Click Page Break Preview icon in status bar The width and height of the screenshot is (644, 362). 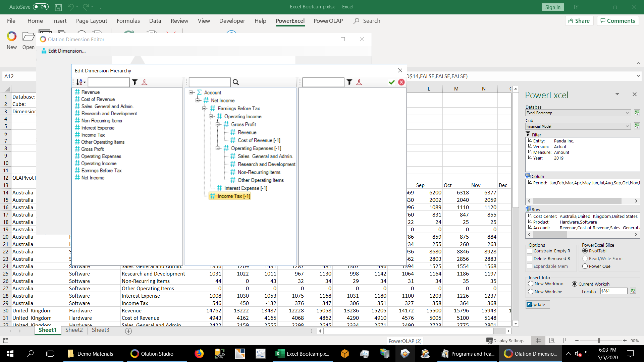pos(566,341)
